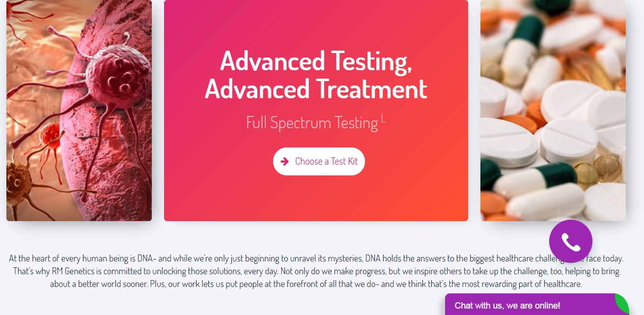Click the green corner indicator on chat widget
Viewport: 644px width, 315px height.
623,302
